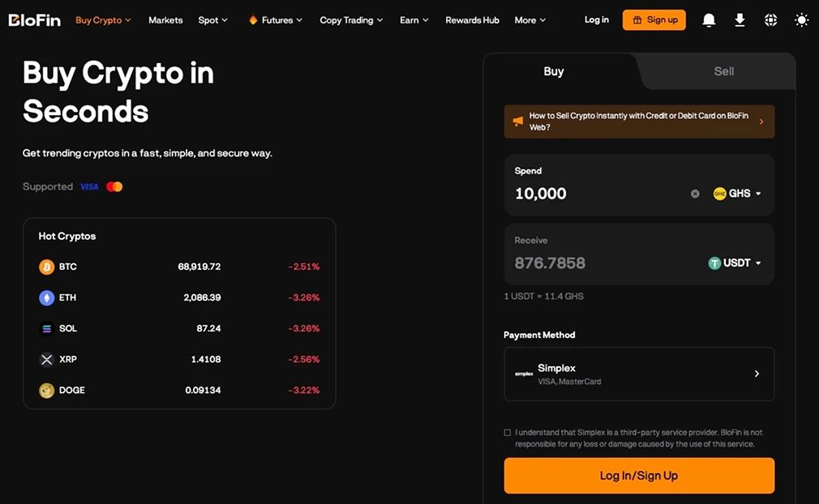Image resolution: width=819 pixels, height=504 pixels.
Task: Click the BTC change -2.51%
Action: pos(303,267)
